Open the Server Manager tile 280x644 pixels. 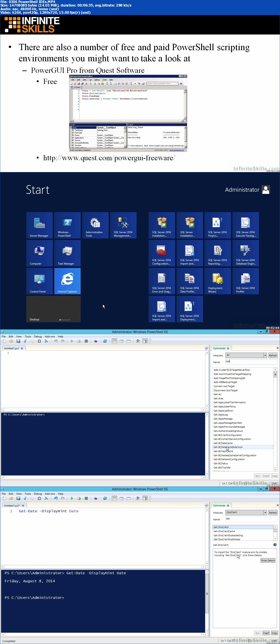tap(39, 225)
